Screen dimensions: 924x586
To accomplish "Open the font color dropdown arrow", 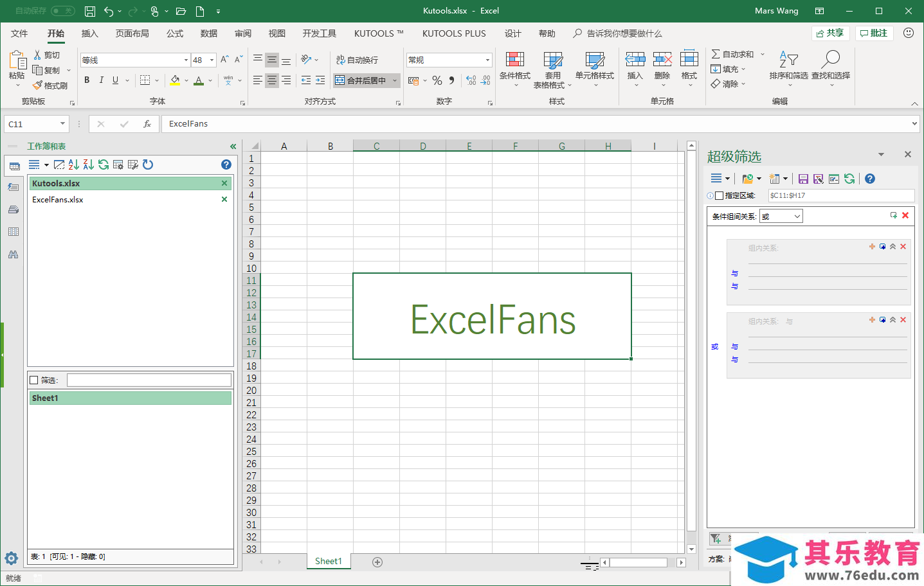I will point(210,80).
